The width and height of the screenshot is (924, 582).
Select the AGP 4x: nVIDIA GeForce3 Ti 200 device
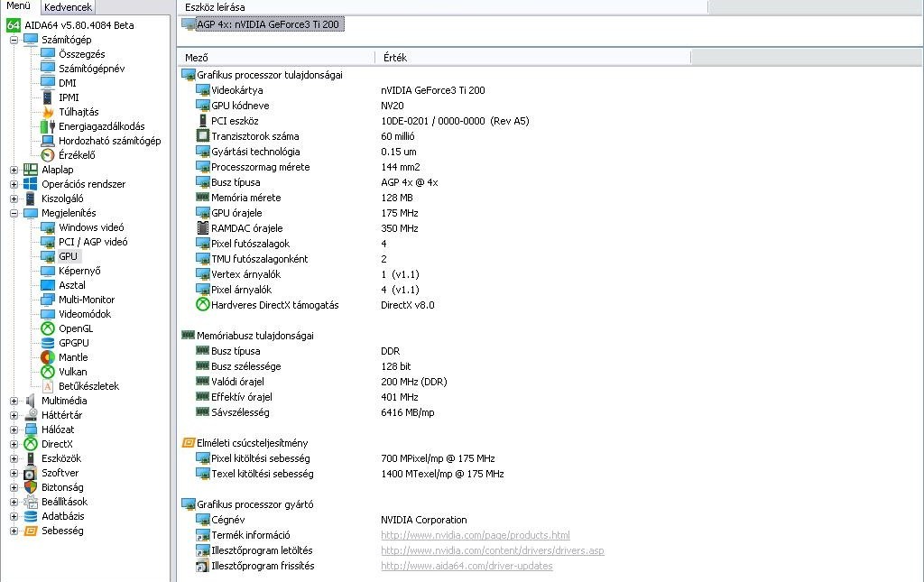pyautogui.click(x=263, y=24)
